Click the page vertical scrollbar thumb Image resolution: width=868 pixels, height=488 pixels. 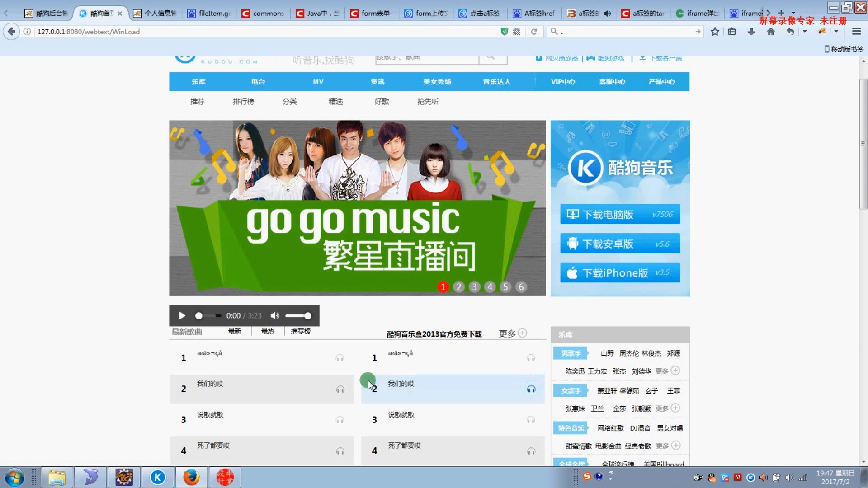pyautogui.click(x=863, y=144)
